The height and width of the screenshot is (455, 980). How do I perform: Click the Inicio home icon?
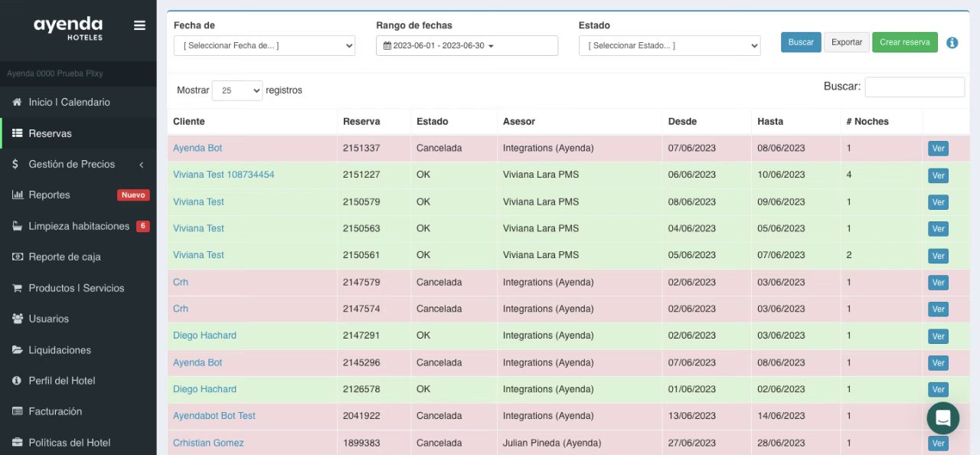[17, 102]
